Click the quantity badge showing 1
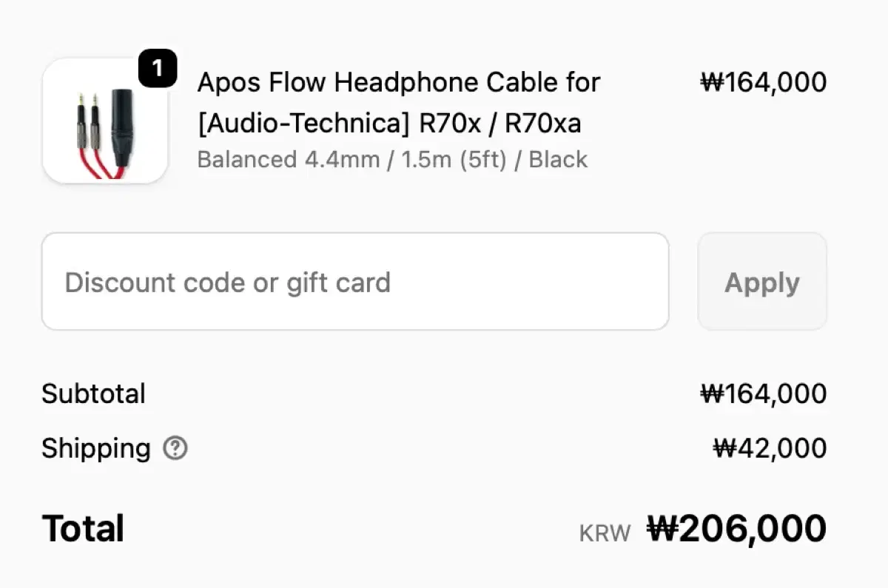The height and width of the screenshot is (588, 888). coord(157,69)
